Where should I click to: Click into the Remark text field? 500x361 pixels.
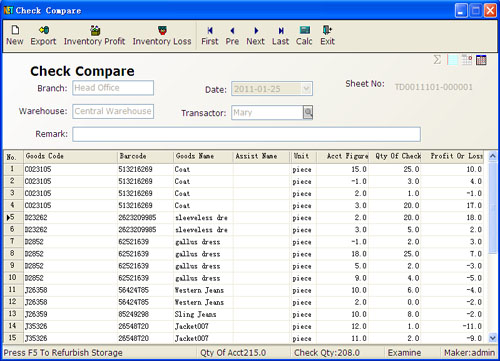click(246, 134)
